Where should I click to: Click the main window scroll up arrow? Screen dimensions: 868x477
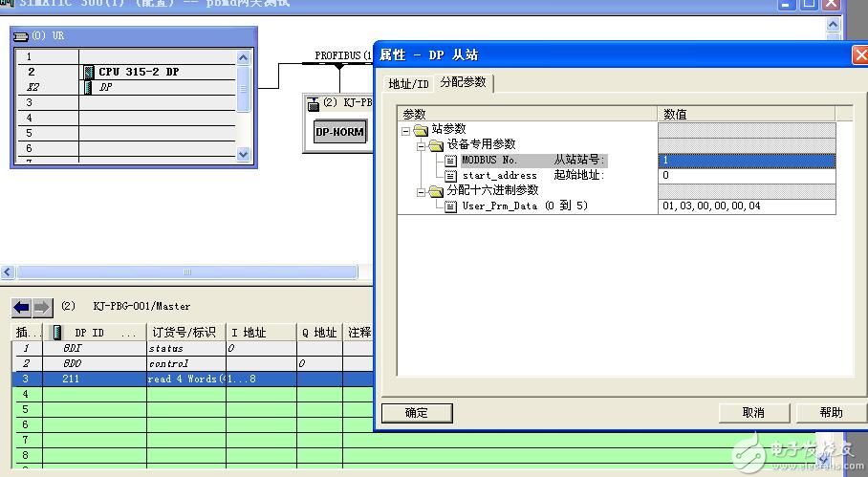(833, 24)
